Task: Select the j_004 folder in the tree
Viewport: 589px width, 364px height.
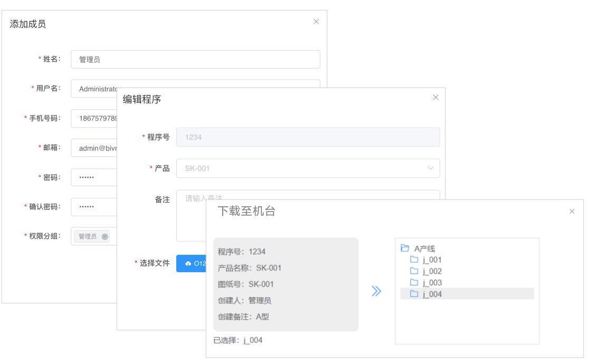Action: [x=432, y=294]
